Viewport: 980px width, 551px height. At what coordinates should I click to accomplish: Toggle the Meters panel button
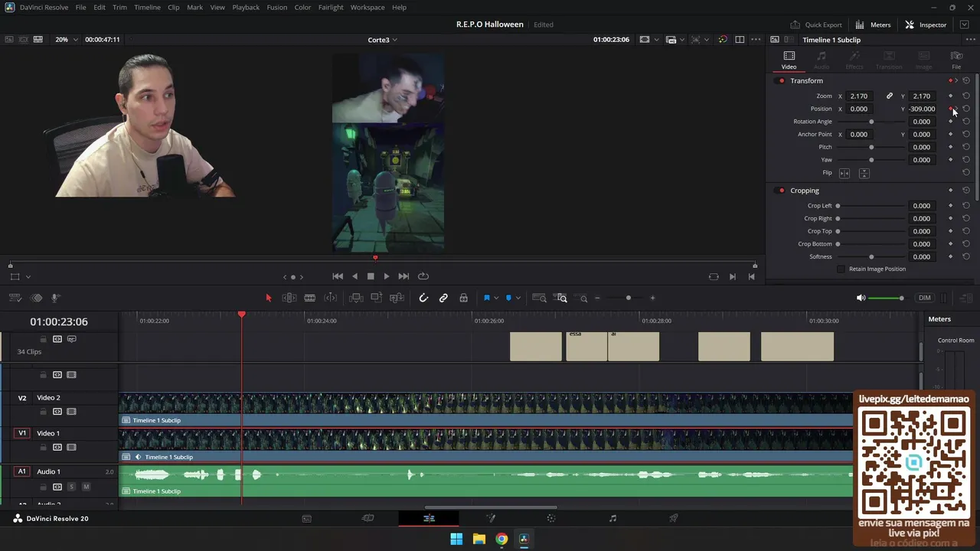pyautogui.click(x=874, y=24)
